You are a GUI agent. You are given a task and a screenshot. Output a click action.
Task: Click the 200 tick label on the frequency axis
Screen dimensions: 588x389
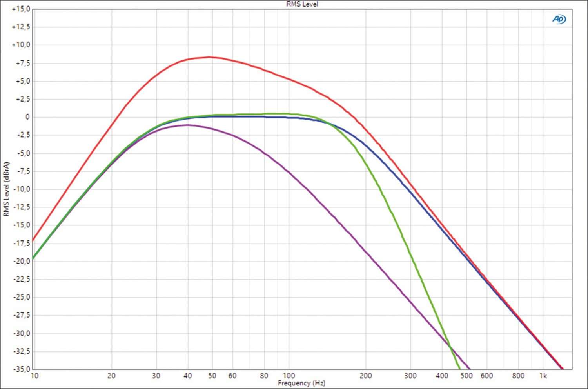point(365,376)
